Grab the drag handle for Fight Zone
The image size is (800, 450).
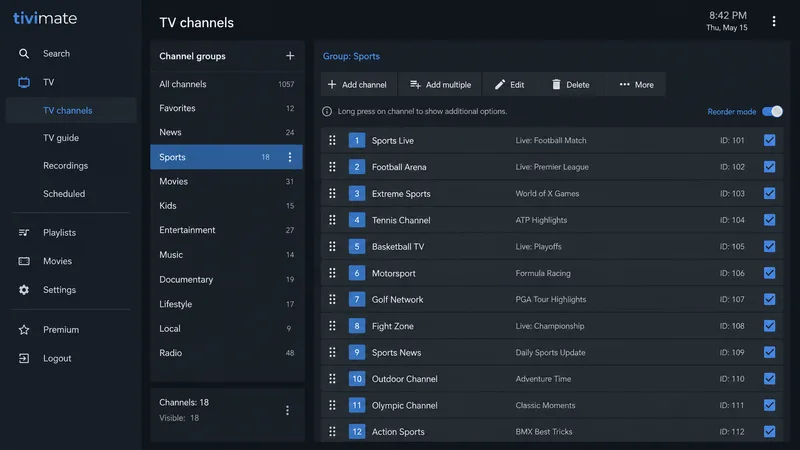332,326
